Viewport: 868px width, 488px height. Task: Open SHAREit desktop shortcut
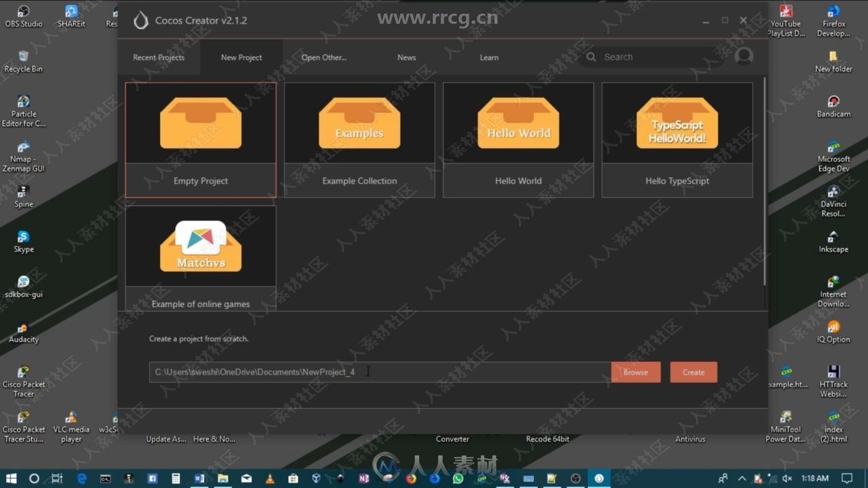click(x=71, y=16)
